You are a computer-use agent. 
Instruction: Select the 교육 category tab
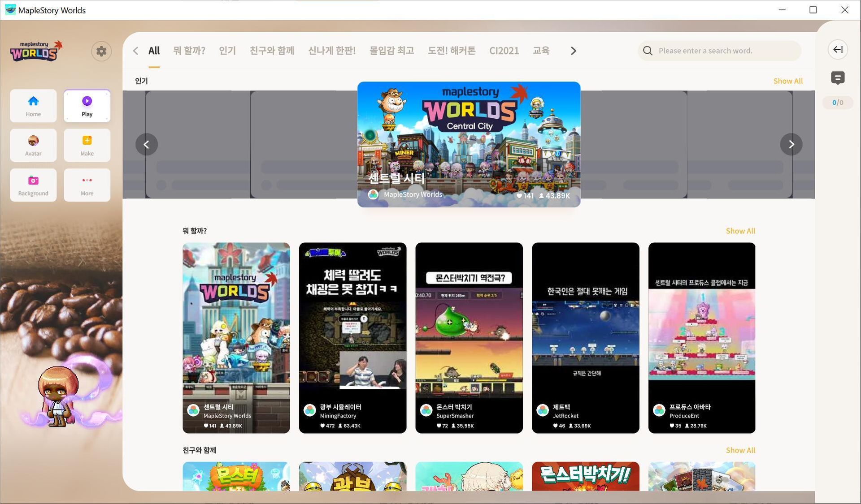point(541,51)
